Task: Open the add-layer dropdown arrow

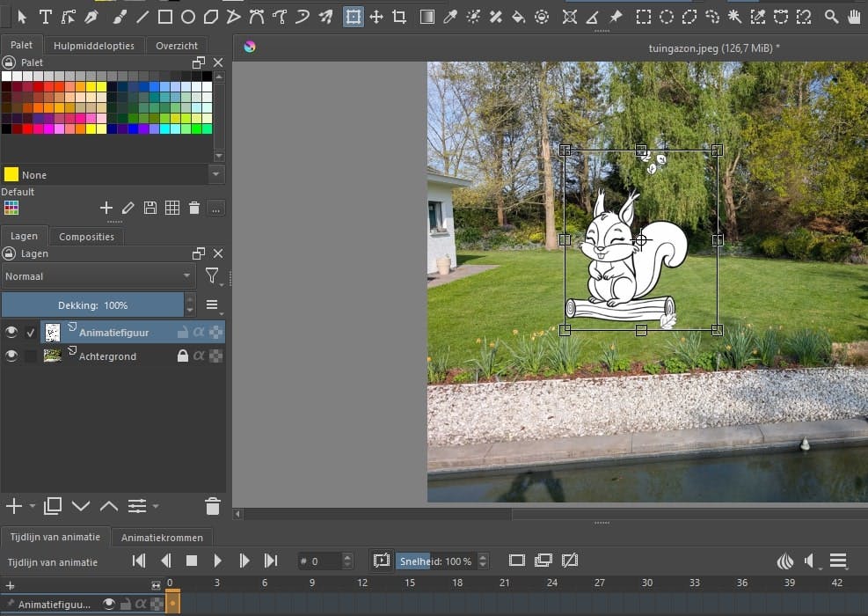Action: (33, 507)
